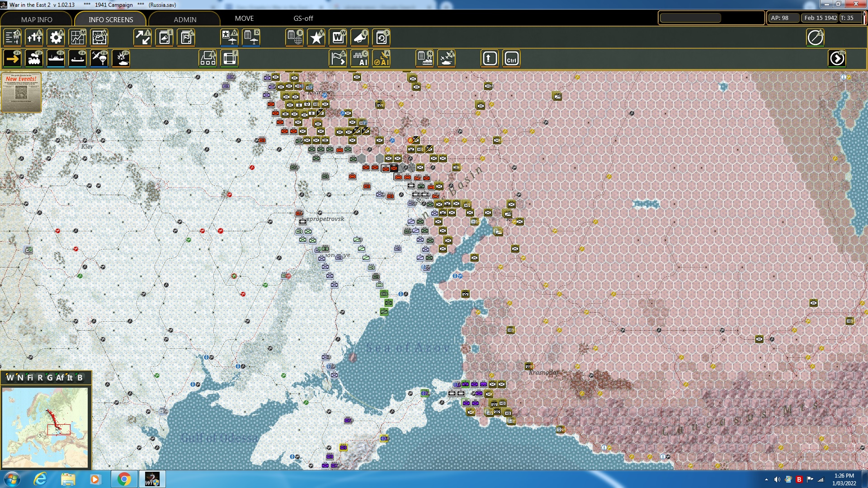Toggle the N filter on minimap panel
Screen dimensions: 868x488
point(20,378)
